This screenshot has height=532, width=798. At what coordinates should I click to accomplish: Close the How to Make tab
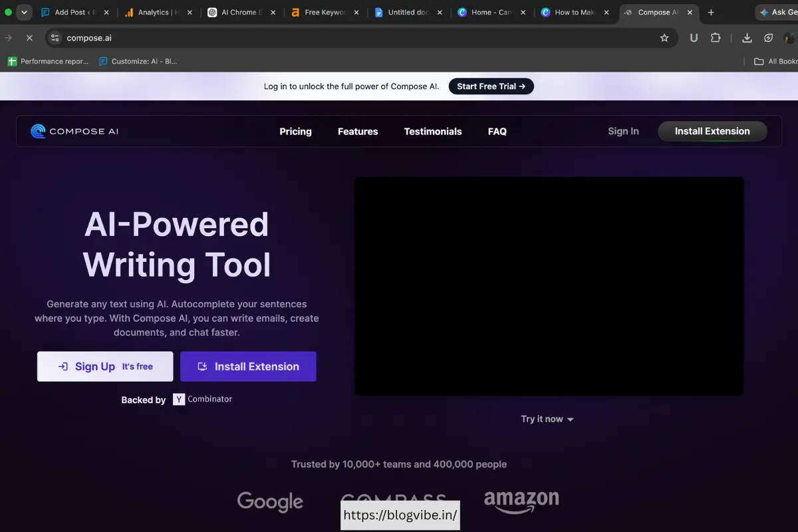coord(606,12)
